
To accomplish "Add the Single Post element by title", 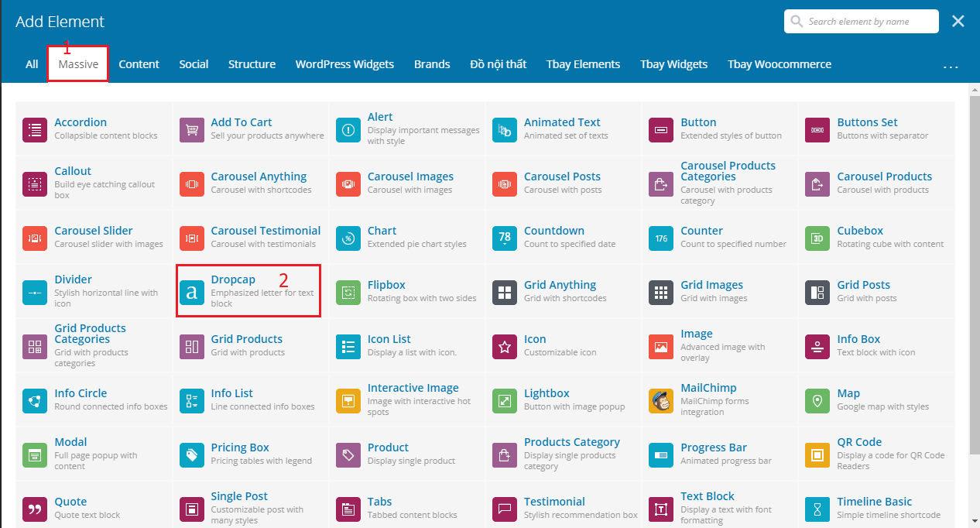I will pos(239,496).
